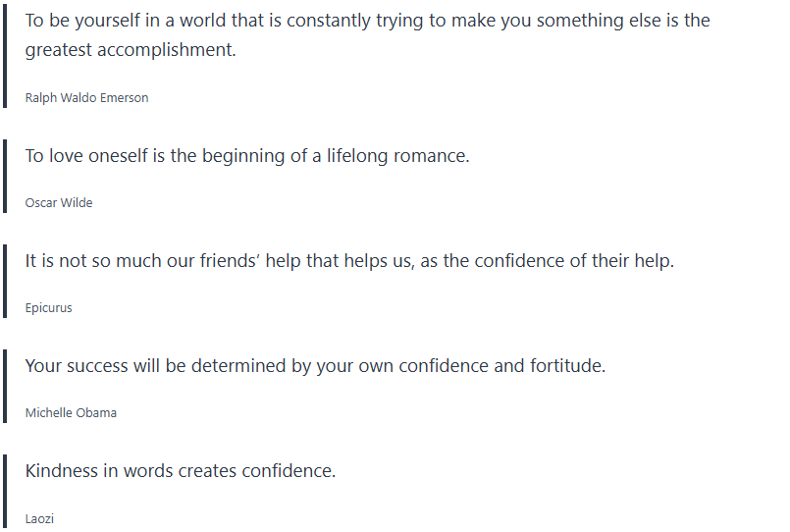790x532 pixels.
Task: Select the Laozi citation text
Action: [39, 518]
